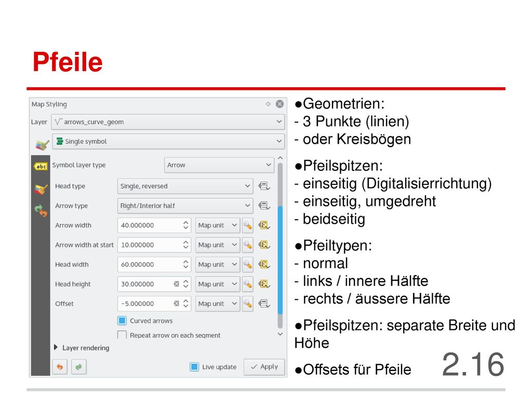
Task: Open the Layer dropdown arrows_curve_geom
Action: (x=168, y=122)
